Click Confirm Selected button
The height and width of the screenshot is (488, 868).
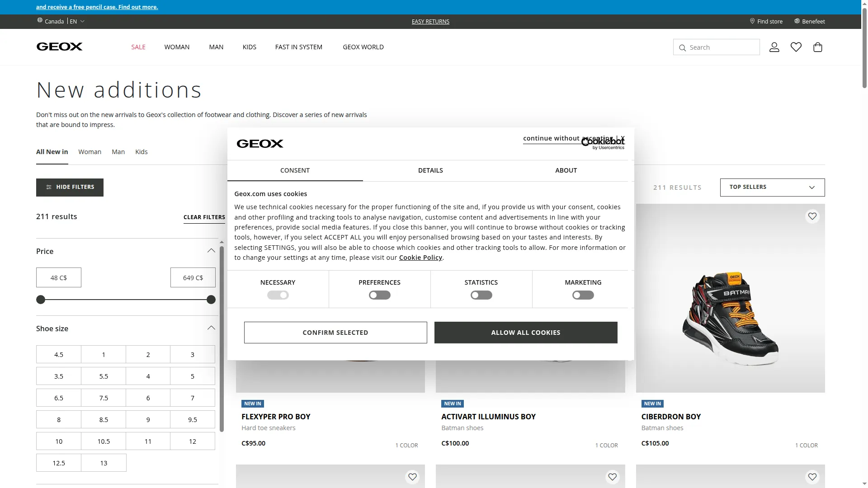click(x=335, y=333)
